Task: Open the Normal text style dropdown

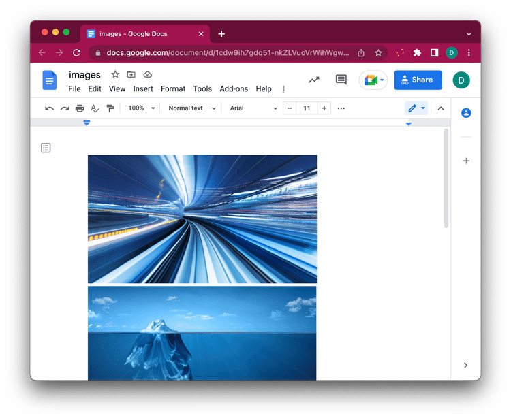Action: 191,108
